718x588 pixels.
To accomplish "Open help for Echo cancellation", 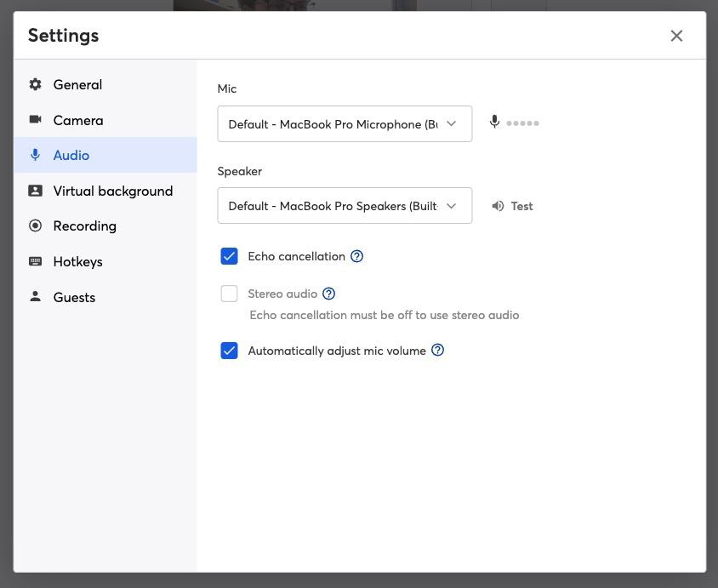I will 357,256.
